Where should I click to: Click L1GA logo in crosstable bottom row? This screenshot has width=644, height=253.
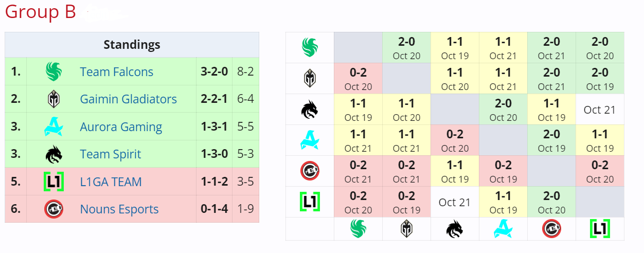click(600, 229)
